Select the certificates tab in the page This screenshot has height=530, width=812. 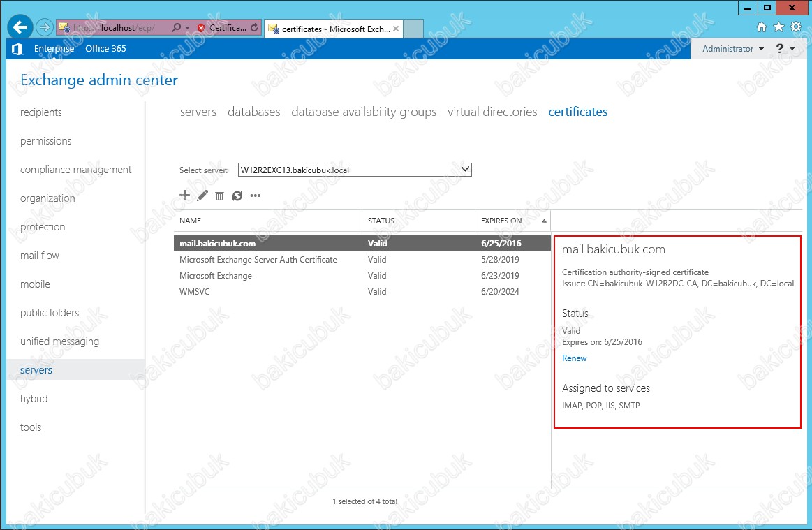(x=578, y=112)
